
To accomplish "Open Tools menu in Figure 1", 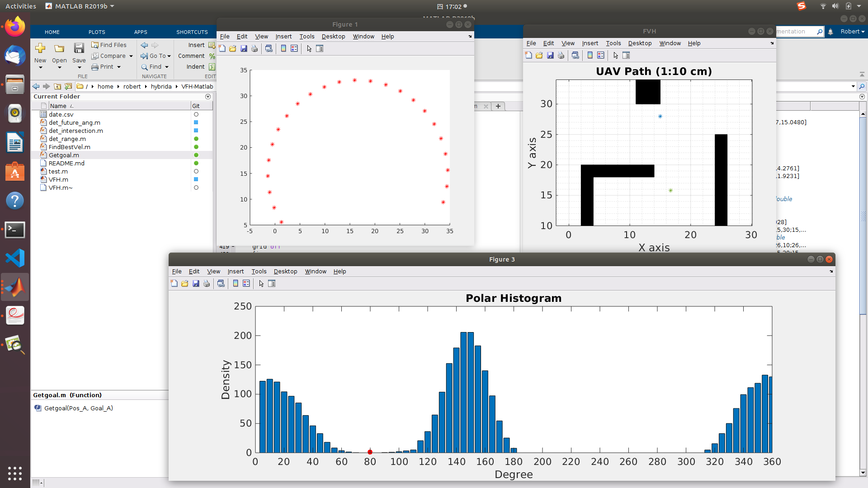I will point(307,37).
